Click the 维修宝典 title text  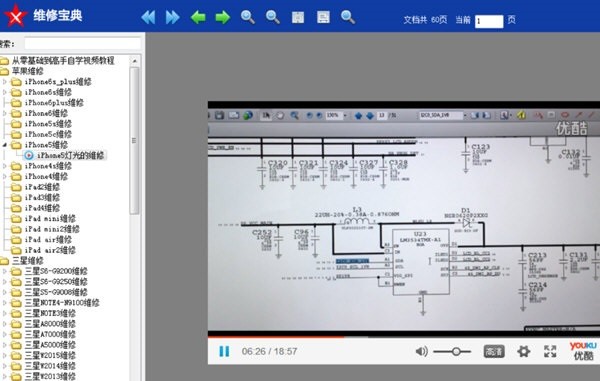(57, 15)
